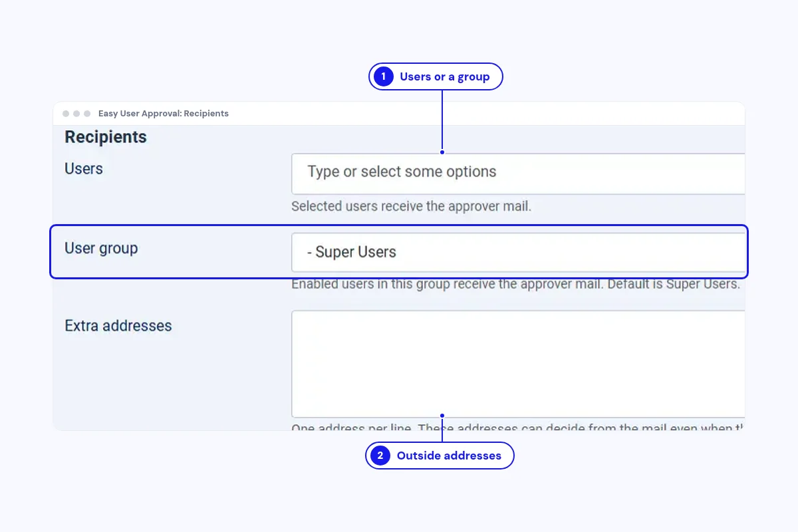Open the User group dropdown showing Super Users
Viewport: 798px width, 532px height.
pyautogui.click(x=518, y=252)
